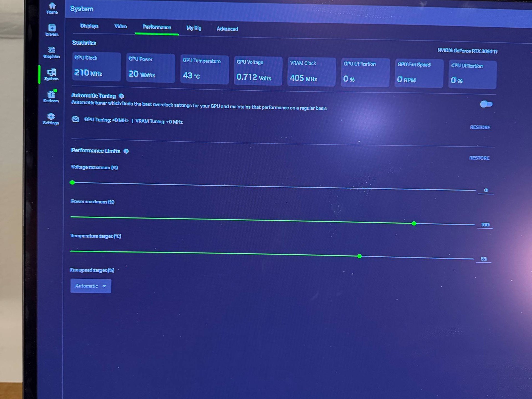This screenshot has width=532, height=399.
Task: Switch to the My Rig tab
Action: [x=194, y=28]
